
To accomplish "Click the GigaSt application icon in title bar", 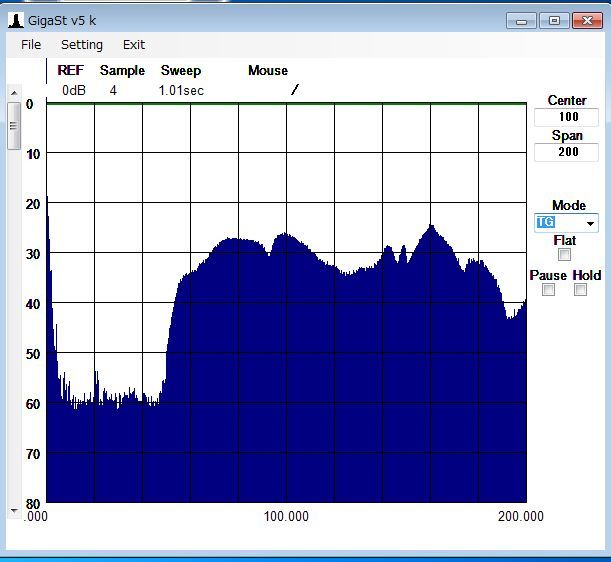I will click(16, 20).
